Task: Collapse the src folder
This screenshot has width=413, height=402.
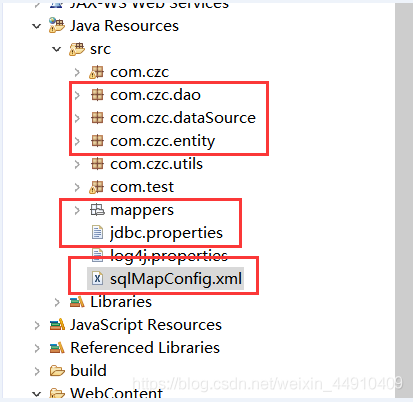Action: pyautogui.click(x=57, y=49)
